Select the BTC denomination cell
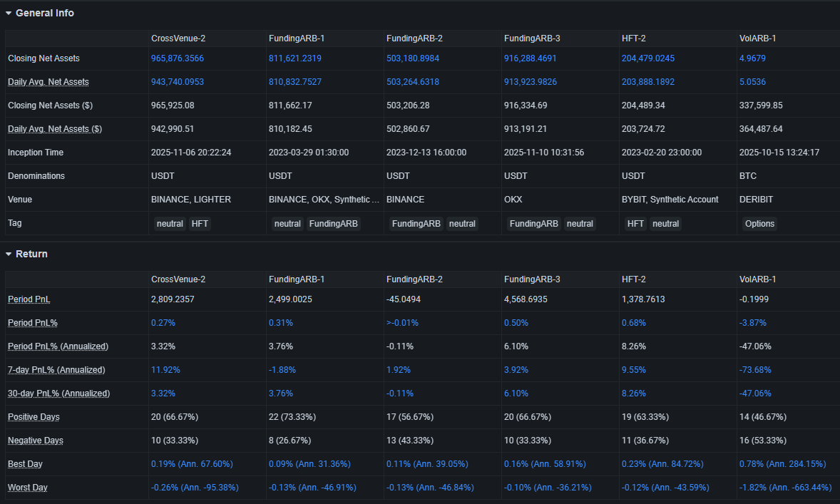Screen dimensions: 840x504 [748, 176]
